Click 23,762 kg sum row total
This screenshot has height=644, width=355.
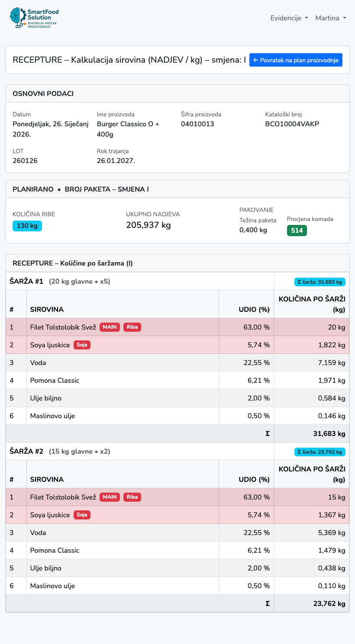point(312,603)
